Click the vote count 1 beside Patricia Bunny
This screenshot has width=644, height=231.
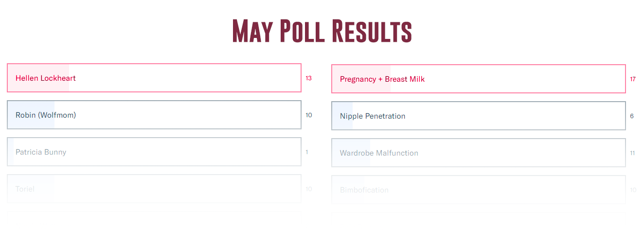(307, 152)
